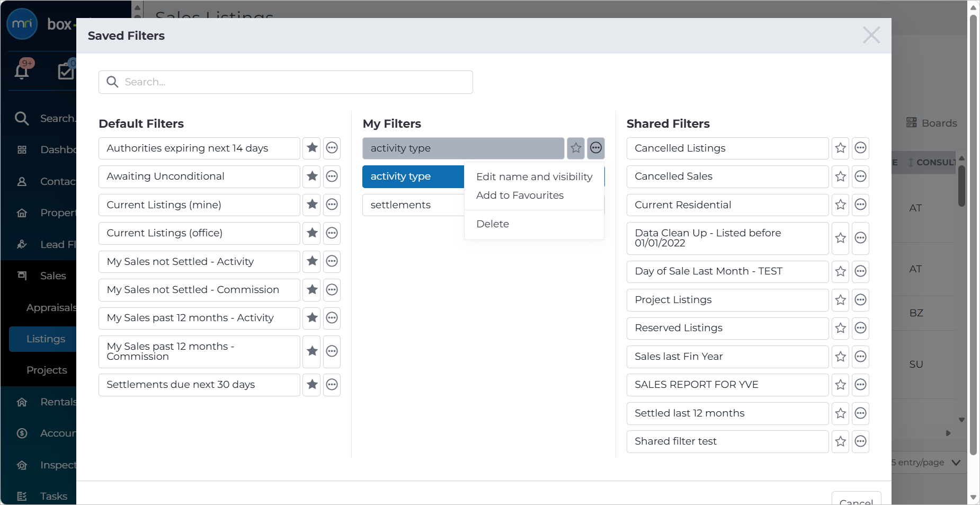Screen dimensions: 980x505
Task: Click the notifications bell icon
Action: pyautogui.click(x=22, y=71)
